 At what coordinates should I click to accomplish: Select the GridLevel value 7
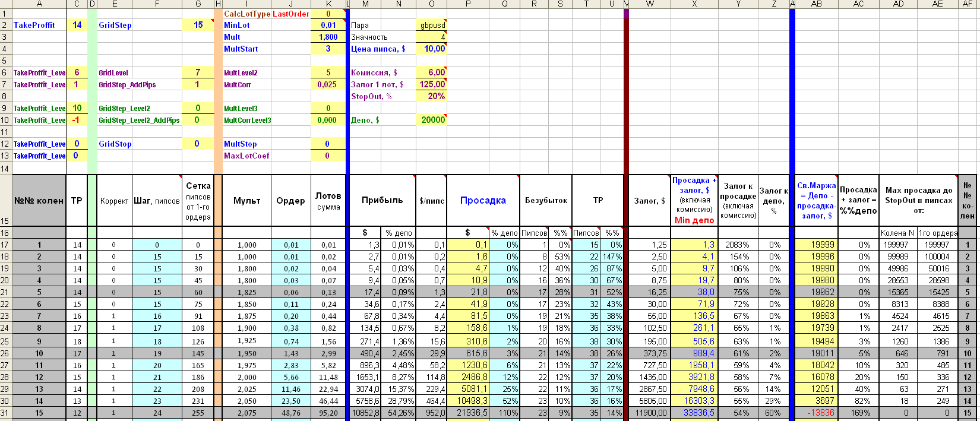pyautogui.click(x=198, y=72)
